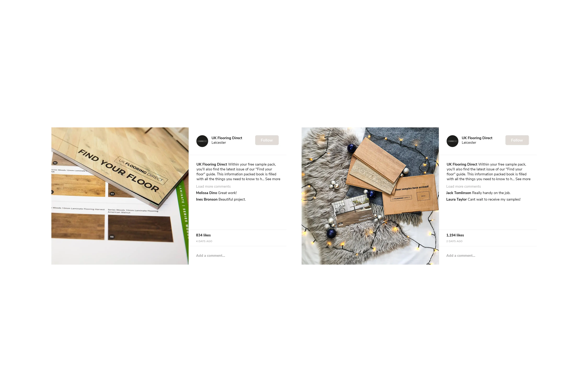Click the UK Flooring Direct avatar on right post

pyautogui.click(x=452, y=141)
